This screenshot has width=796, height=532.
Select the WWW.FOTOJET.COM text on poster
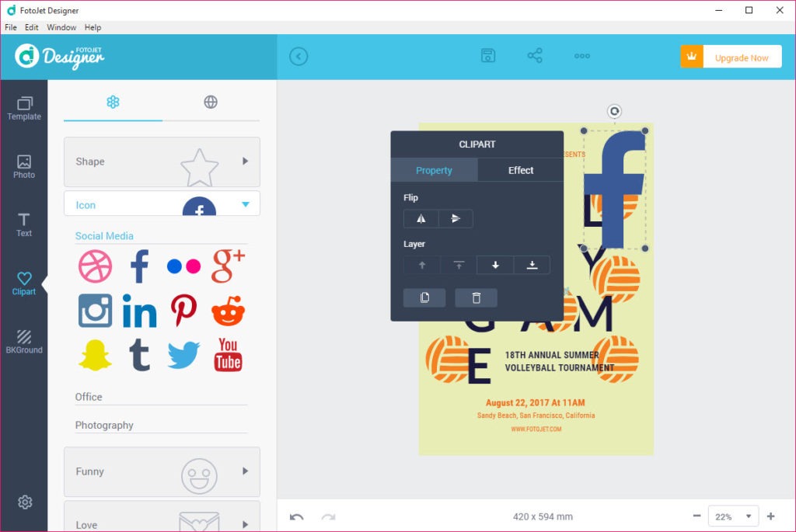(536, 429)
